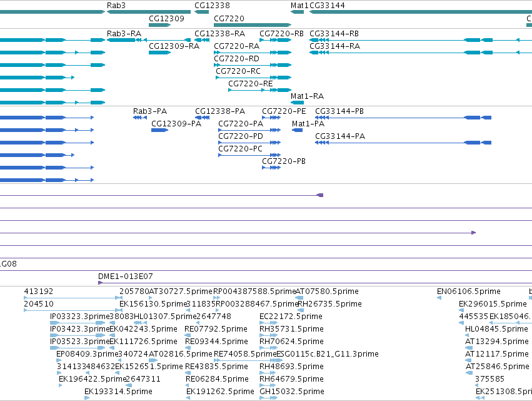Select the EN06106.5prime EST label
The width and height of the screenshot is (532, 401).
469,292
